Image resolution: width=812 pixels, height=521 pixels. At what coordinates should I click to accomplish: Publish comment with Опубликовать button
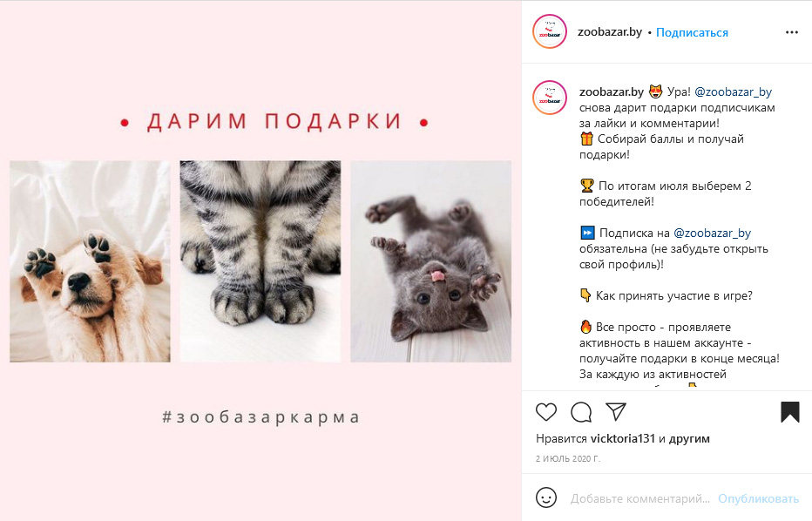coord(758,498)
